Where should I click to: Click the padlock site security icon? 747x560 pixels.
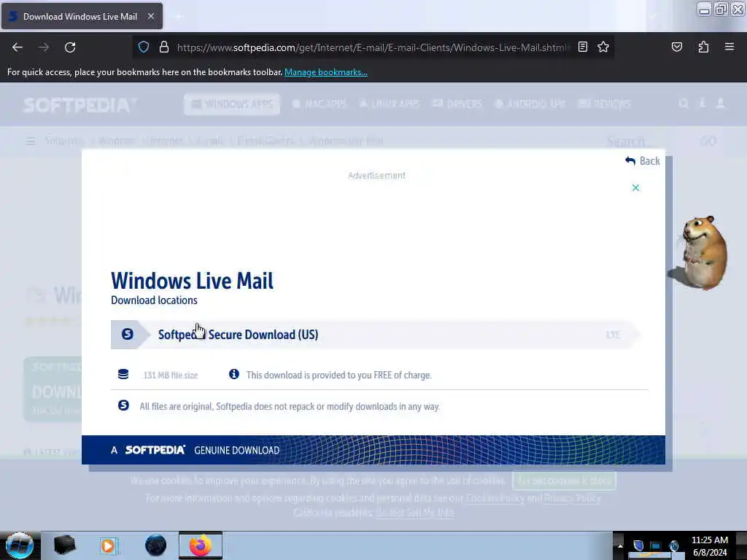164,47
